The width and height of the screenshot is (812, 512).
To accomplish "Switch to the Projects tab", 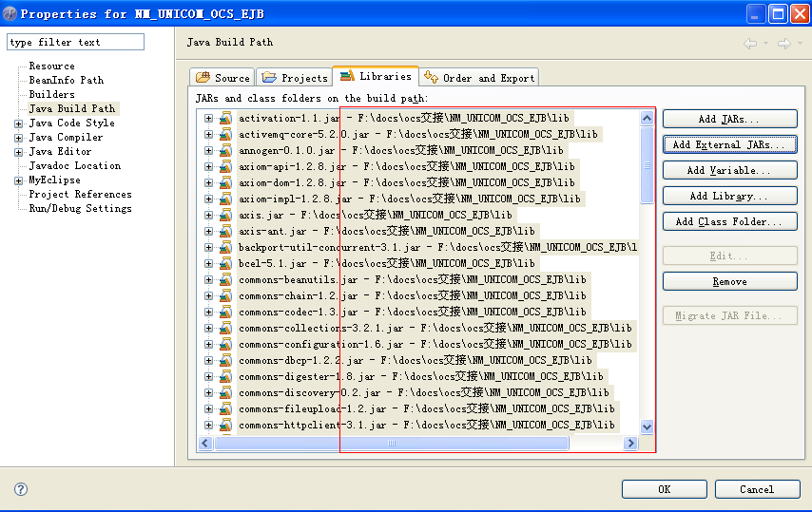I will tap(294, 78).
